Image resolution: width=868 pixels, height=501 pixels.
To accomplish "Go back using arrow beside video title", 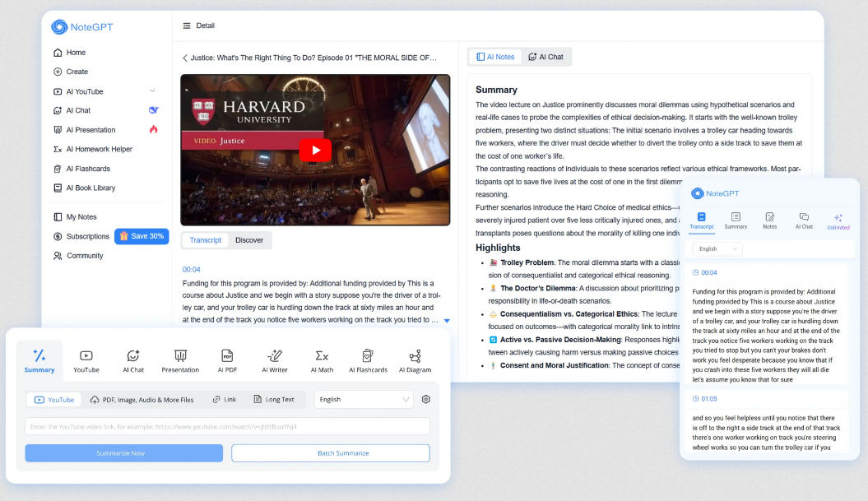I will [x=185, y=58].
